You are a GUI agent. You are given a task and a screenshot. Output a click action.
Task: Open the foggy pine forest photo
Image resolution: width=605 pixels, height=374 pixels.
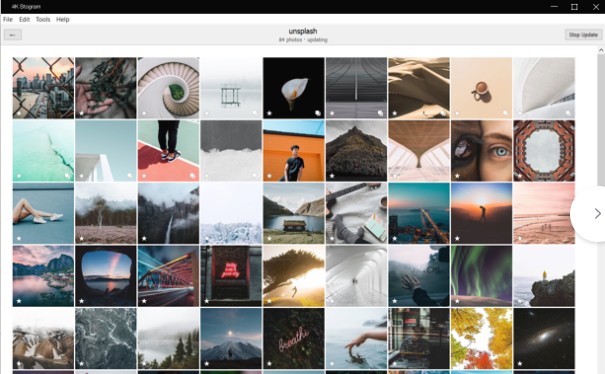point(168,338)
